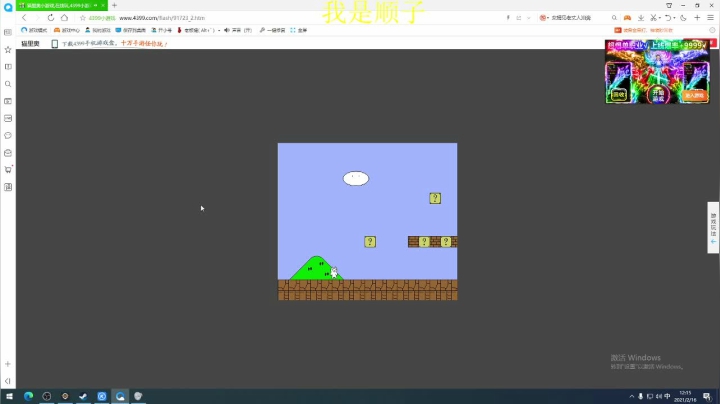Click the volume icon in system tray
720x404 pixels.
click(x=658, y=396)
